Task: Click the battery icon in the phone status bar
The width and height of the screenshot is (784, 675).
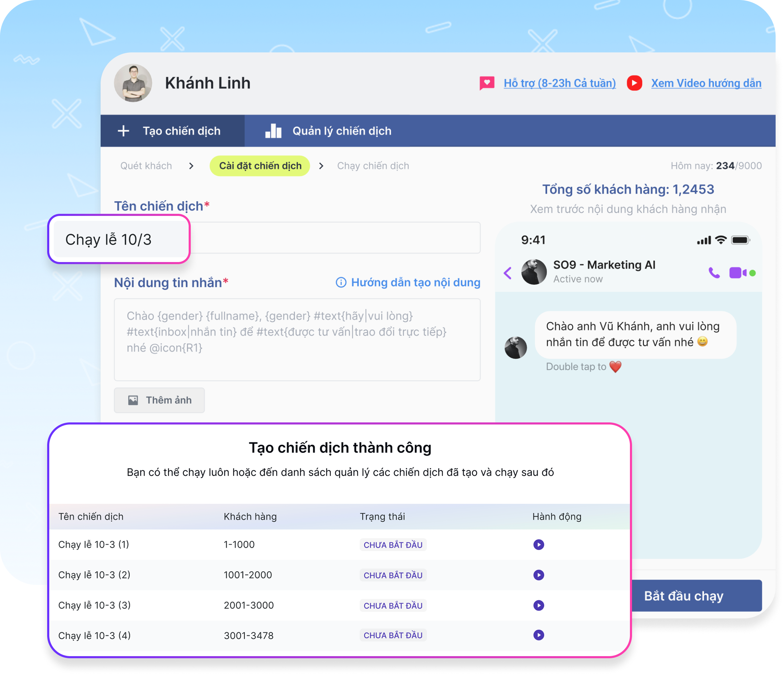Action: (x=740, y=240)
